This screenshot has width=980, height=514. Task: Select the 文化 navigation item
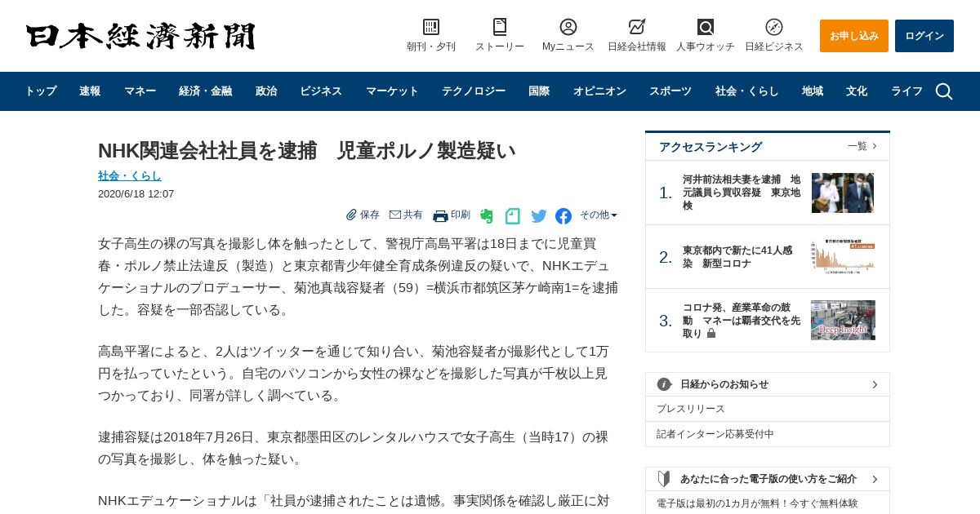pos(857,91)
